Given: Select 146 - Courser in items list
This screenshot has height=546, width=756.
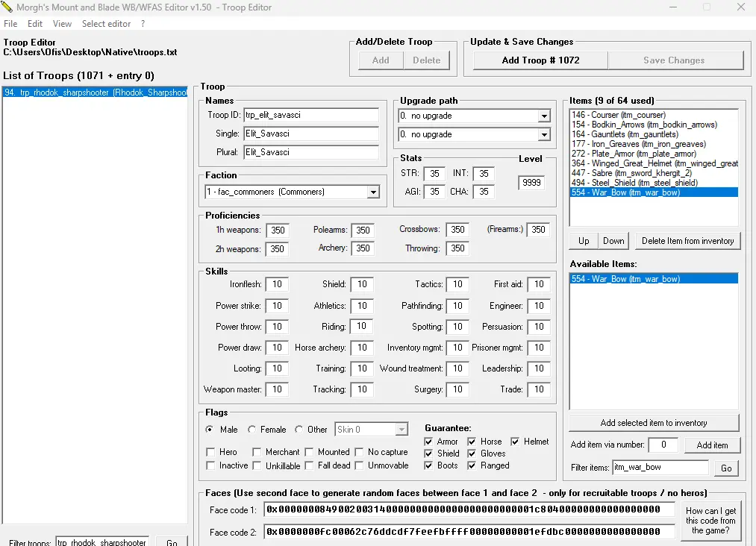Looking at the screenshot, I should coord(654,115).
